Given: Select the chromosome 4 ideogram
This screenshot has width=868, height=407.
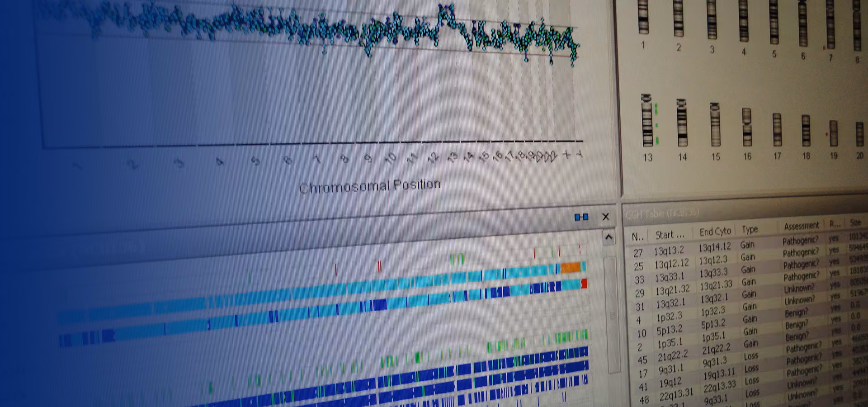Looking at the screenshot, I should point(744,20).
